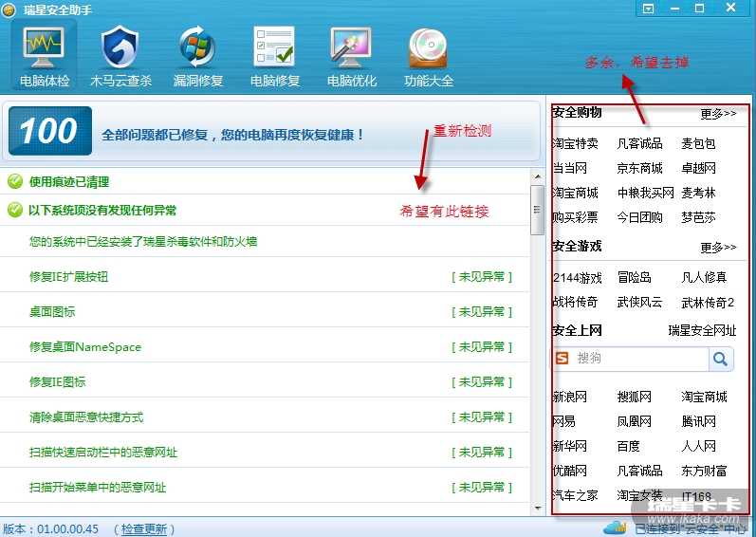Open 麦考林 link
The image size is (756, 537).
[x=698, y=193]
